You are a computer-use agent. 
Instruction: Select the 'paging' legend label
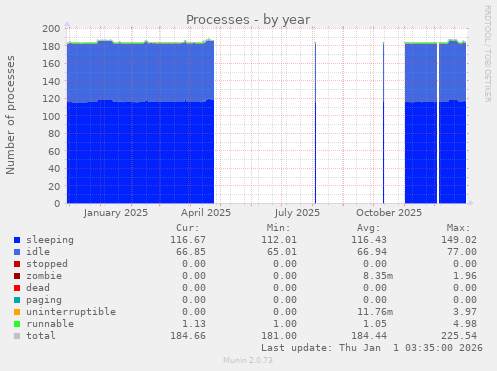pyautogui.click(x=44, y=300)
